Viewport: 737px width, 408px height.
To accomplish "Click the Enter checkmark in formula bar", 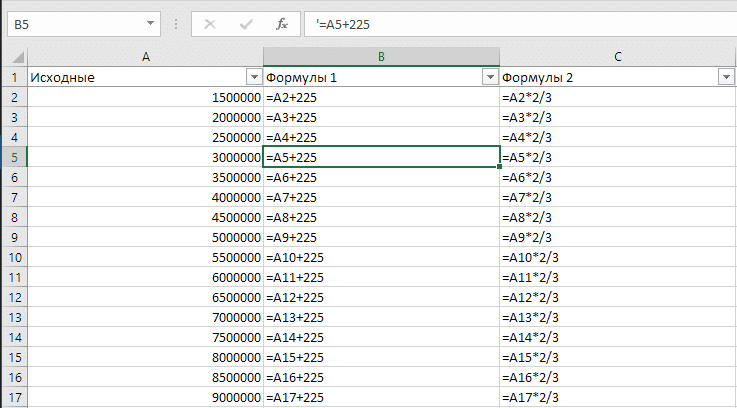I will [x=245, y=24].
